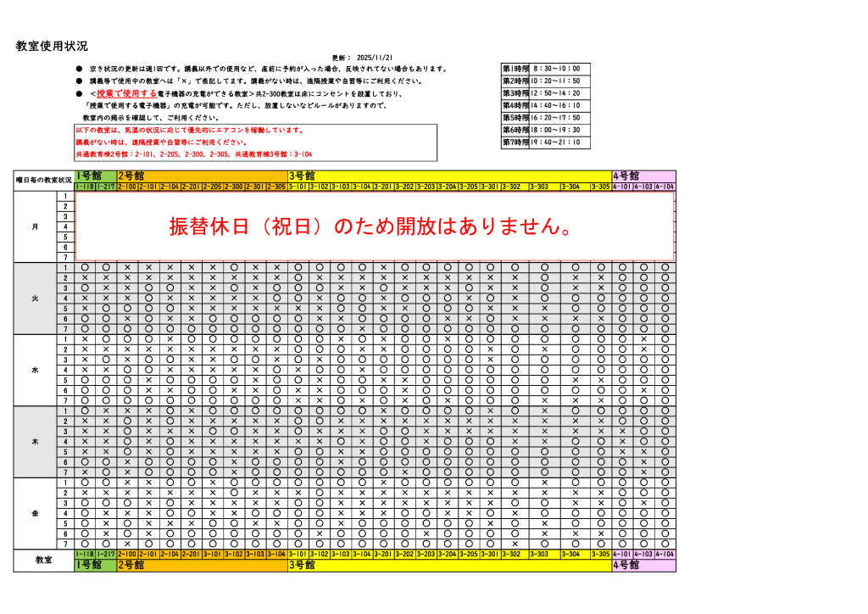Click Tuesday period 1 circle for room 1-118
This screenshot has width=868, height=614.
[x=85, y=268]
